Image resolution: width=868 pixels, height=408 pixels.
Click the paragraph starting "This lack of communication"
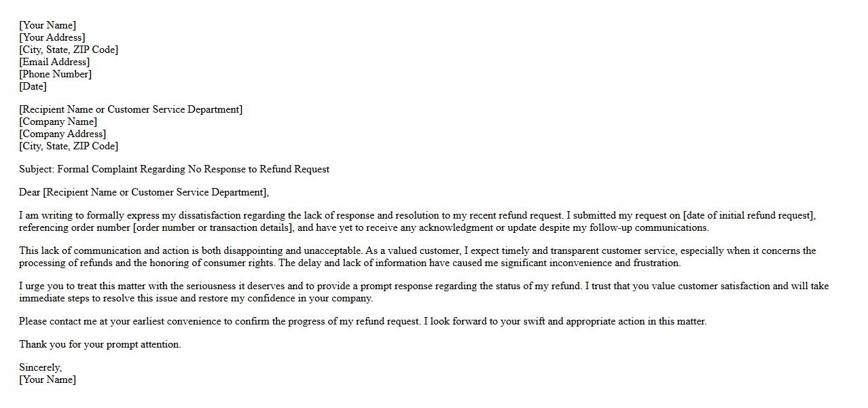coord(417,257)
